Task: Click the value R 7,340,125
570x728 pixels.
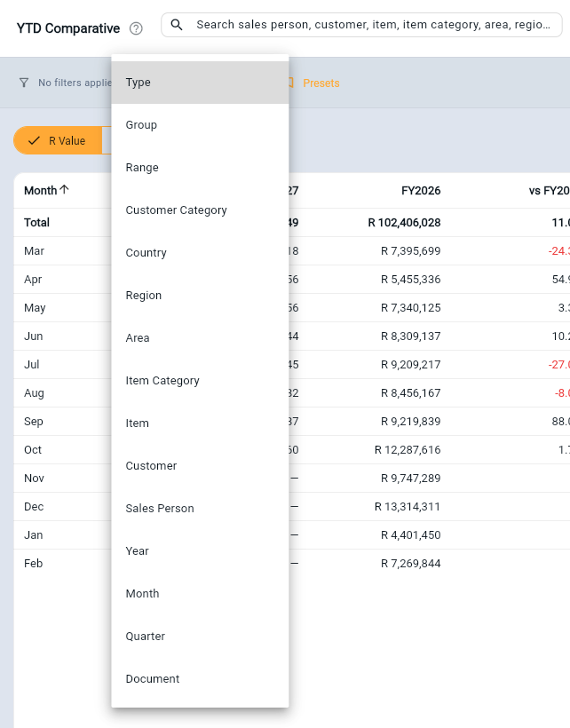Action: click(411, 308)
